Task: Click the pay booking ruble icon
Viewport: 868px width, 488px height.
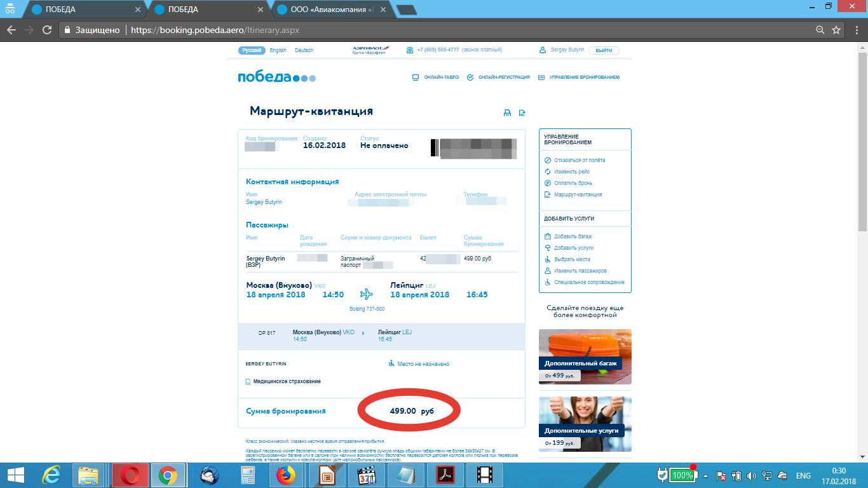Action: click(x=548, y=184)
